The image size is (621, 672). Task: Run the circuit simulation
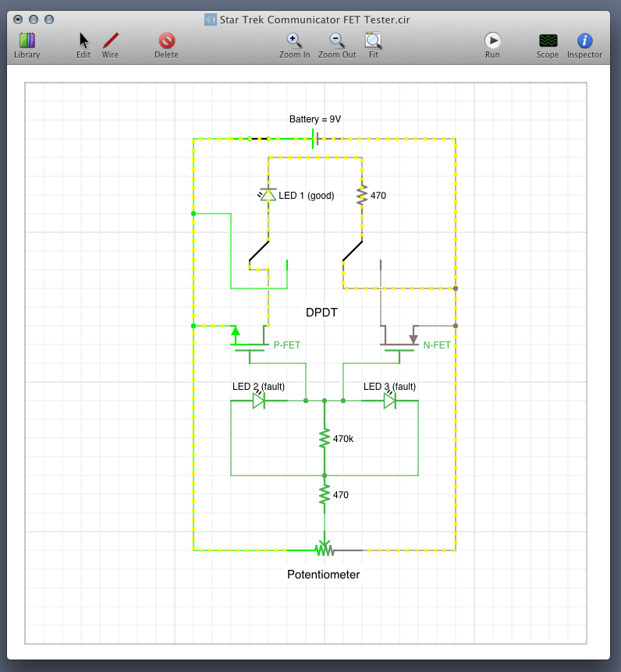click(x=492, y=45)
